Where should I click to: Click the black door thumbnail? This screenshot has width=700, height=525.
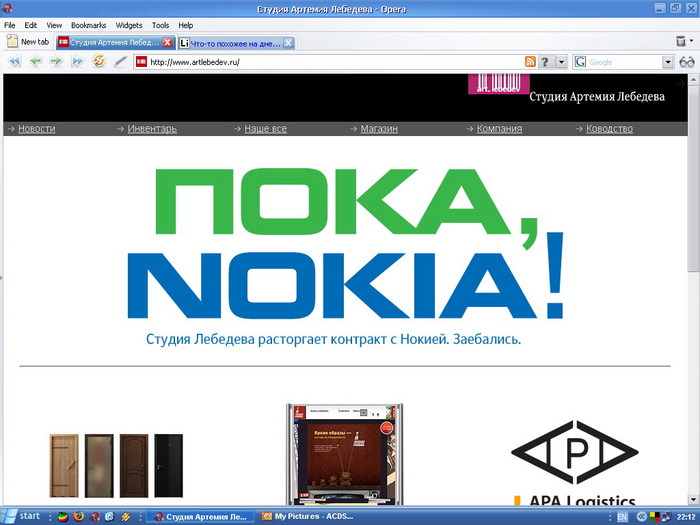click(169, 466)
